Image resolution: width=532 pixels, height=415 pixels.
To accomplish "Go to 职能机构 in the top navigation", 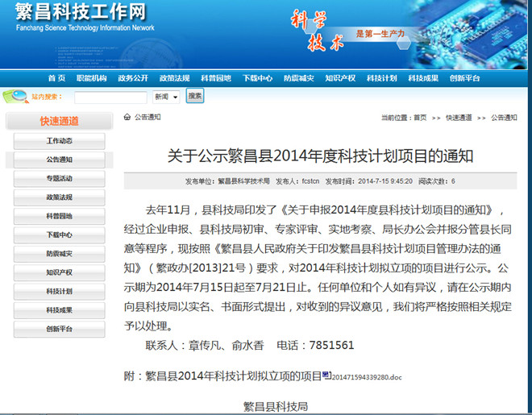I will [x=91, y=78].
